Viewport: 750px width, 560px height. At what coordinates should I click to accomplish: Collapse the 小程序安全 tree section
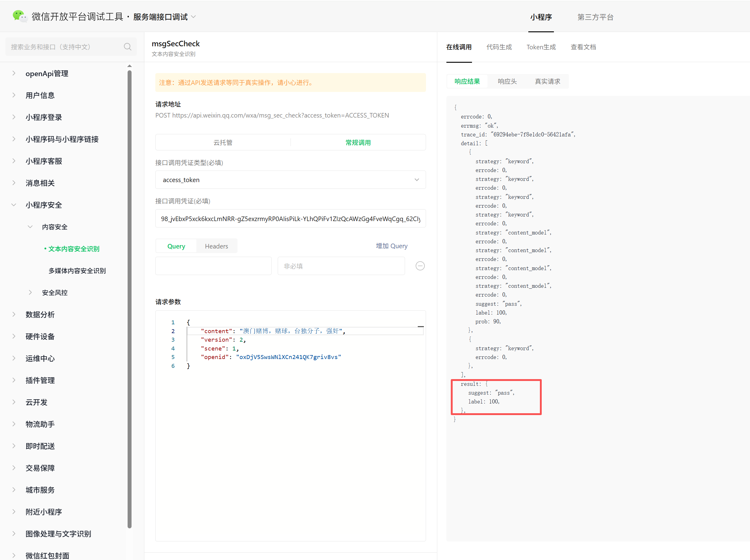click(x=14, y=205)
